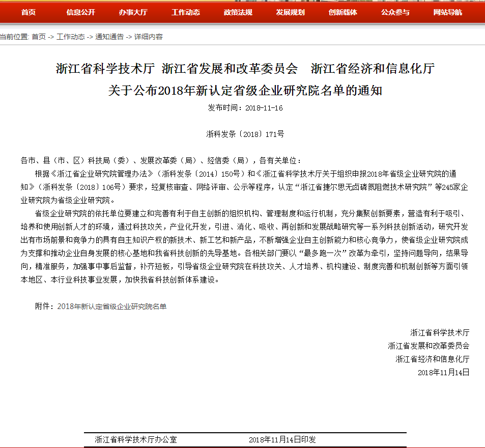Click the footer text 浙江省科学技术厅办公室
The image size is (485, 448).
pyautogui.click(x=136, y=439)
